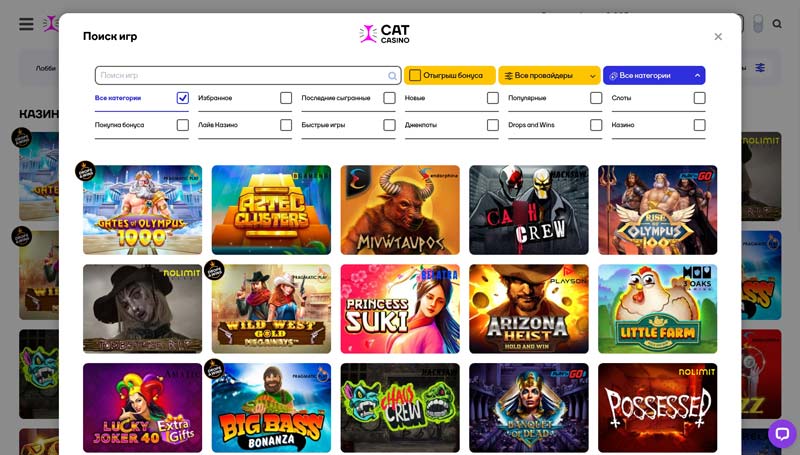Type in the 'Поиск игр' search field

click(x=240, y=76)
